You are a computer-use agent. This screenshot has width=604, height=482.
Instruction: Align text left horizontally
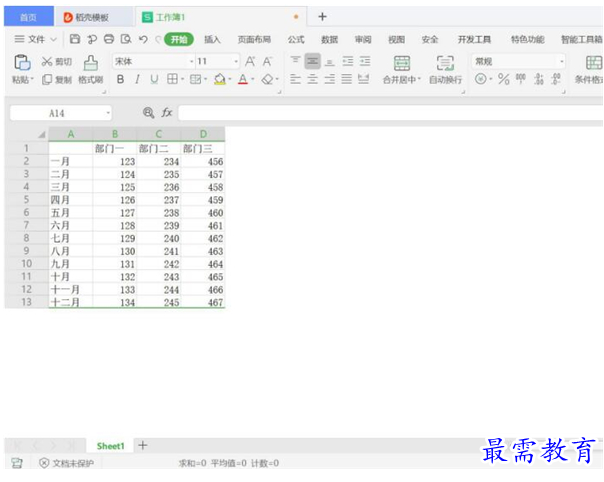click(295, 79)
